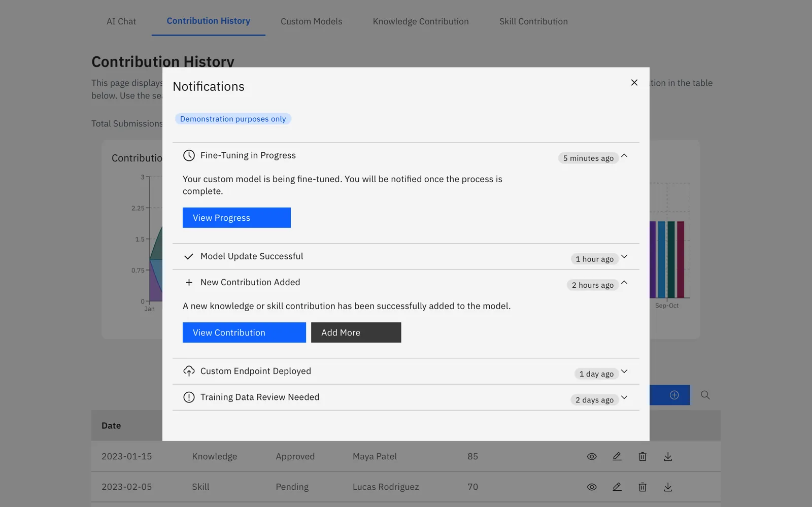The height and width of the screenshot is (507, 812).
Task: Click the Pending status cell
Action: (292, 487)
